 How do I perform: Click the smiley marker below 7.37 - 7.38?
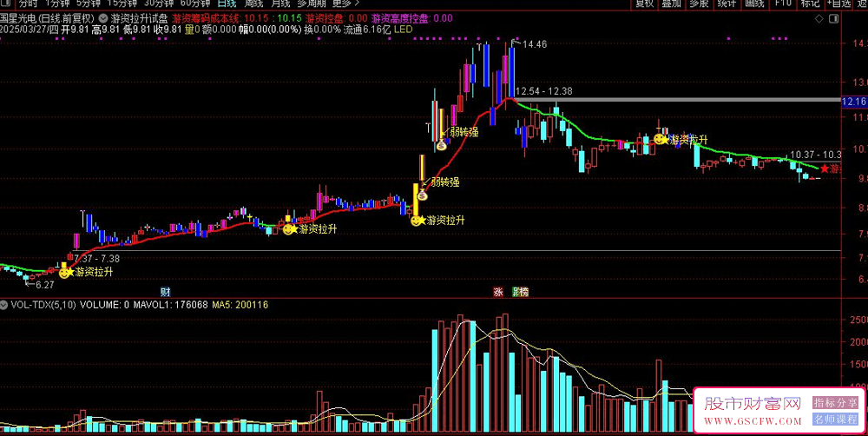point(64,273)
